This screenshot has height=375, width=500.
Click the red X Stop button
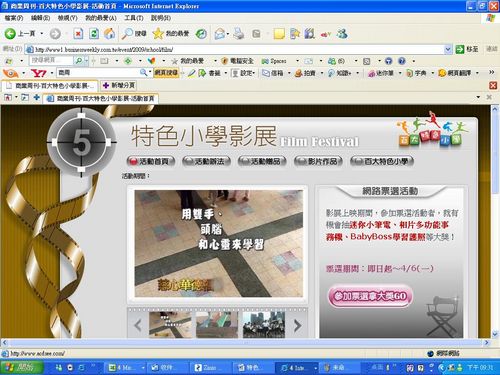(x=78, y=34)
